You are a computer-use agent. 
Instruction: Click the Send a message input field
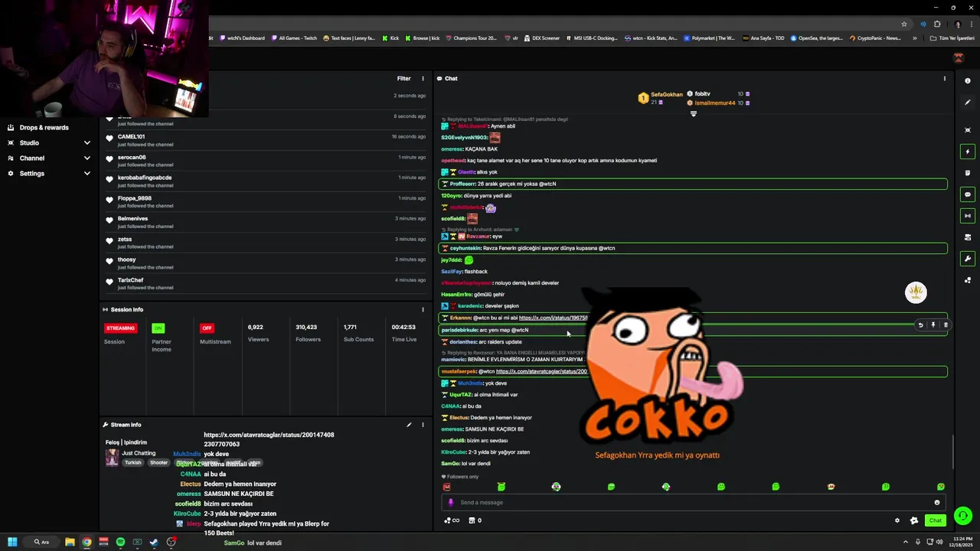point(694,502)
